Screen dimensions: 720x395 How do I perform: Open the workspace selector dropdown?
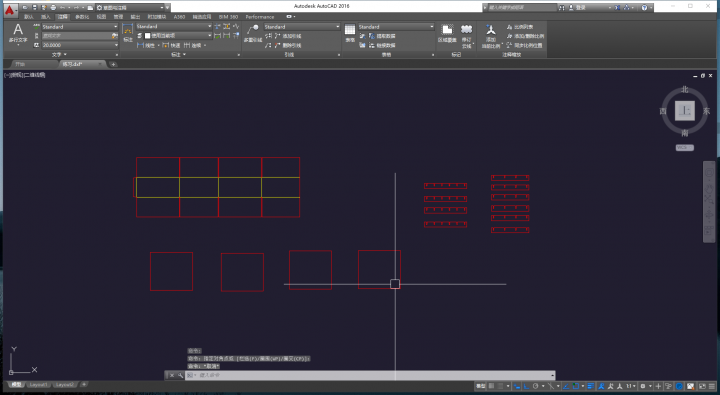(x=130, y=7)
